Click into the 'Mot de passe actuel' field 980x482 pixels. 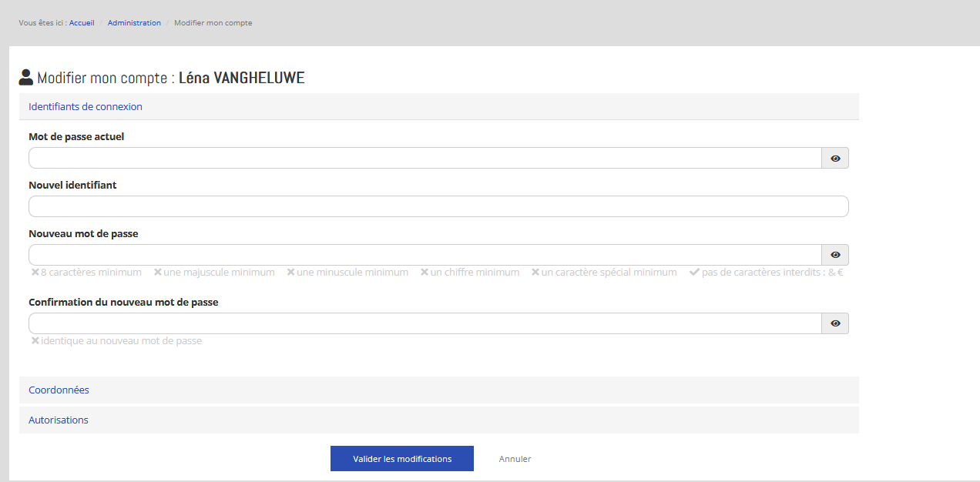pos(425,159)
